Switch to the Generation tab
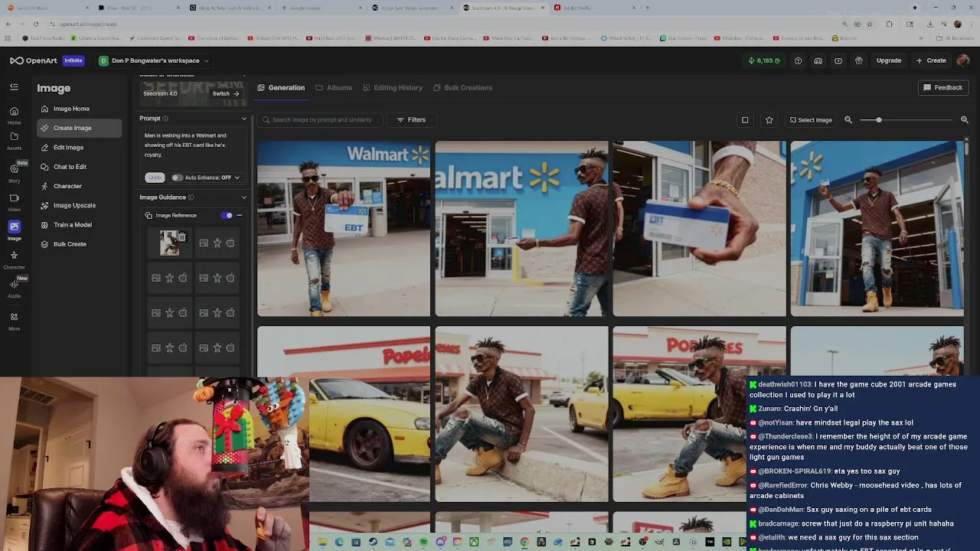This screenshot has height=551, width=980. point(281,87)
